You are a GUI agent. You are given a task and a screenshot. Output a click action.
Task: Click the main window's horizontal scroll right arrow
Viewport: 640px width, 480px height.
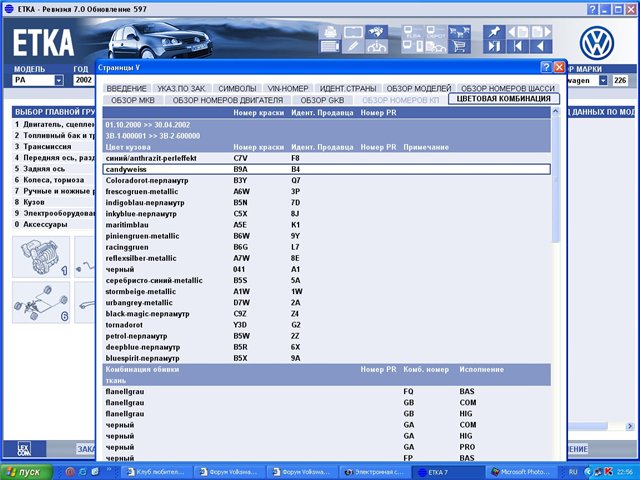[629, 426]
